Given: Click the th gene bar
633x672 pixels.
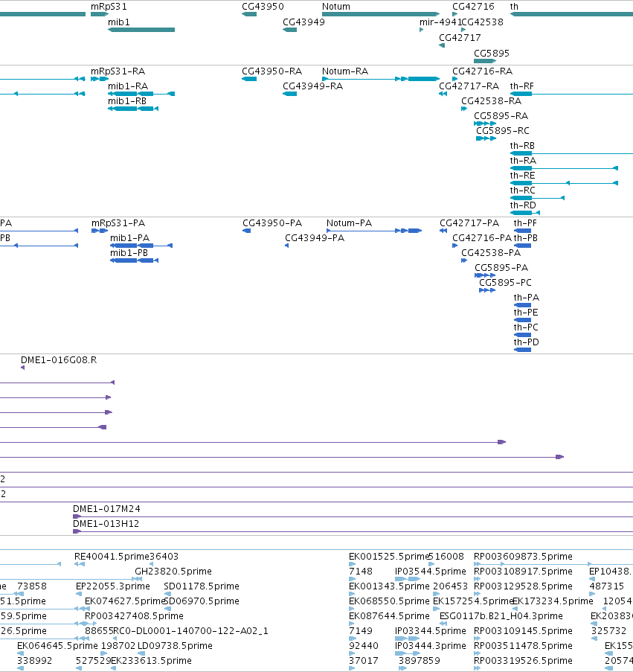Looking at the screenshot, I should (571, 14).
